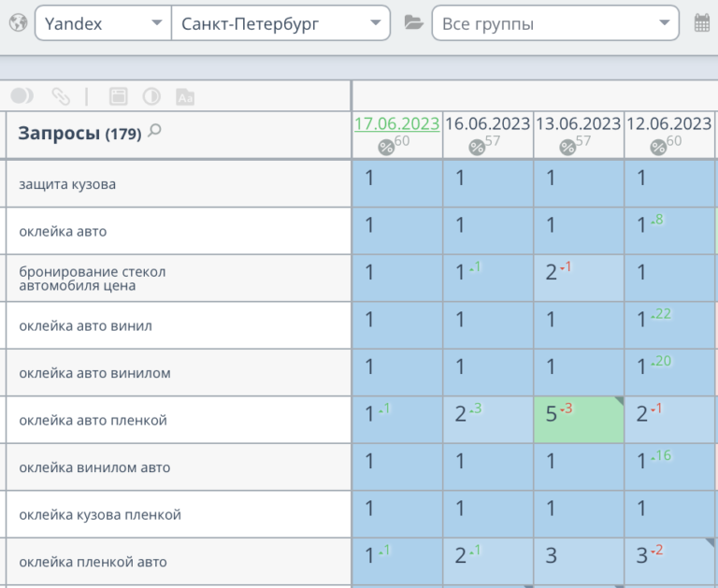Select the query row защита кузова

click(x=67, y=184)
